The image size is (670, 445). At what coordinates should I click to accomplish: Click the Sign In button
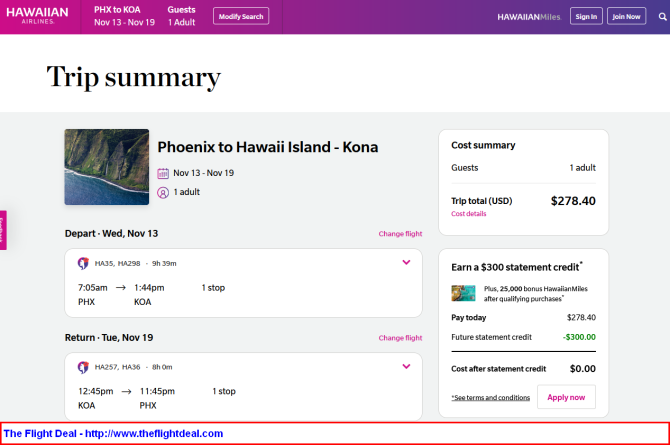[586, 16]
